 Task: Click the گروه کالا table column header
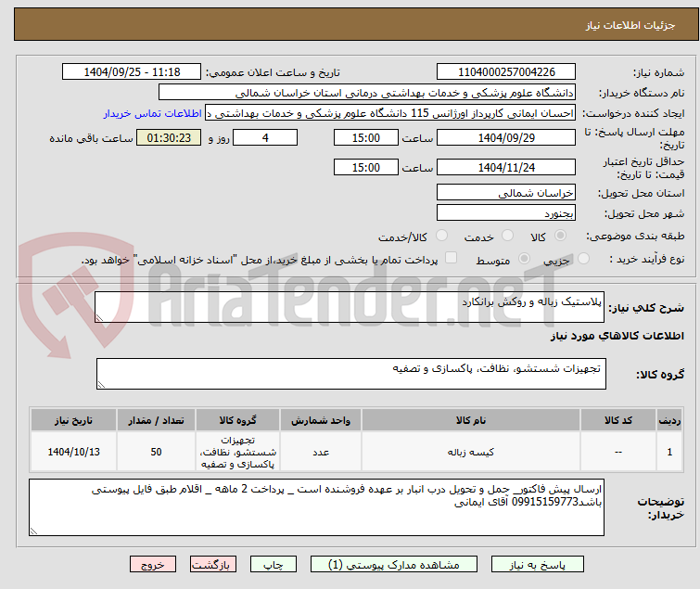(237, 420)
